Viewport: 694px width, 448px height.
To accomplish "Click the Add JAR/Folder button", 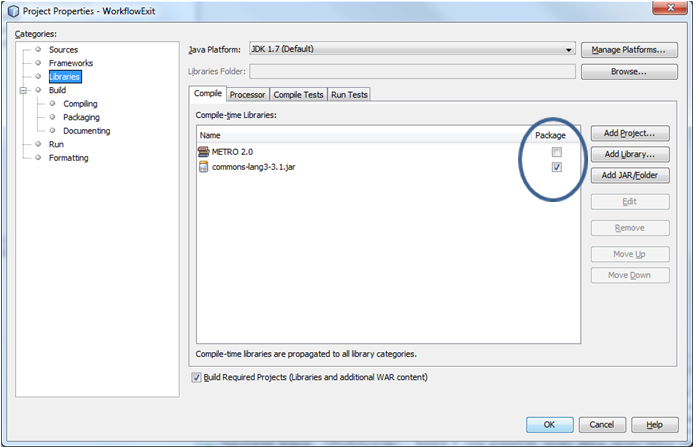I will point(629,175).
